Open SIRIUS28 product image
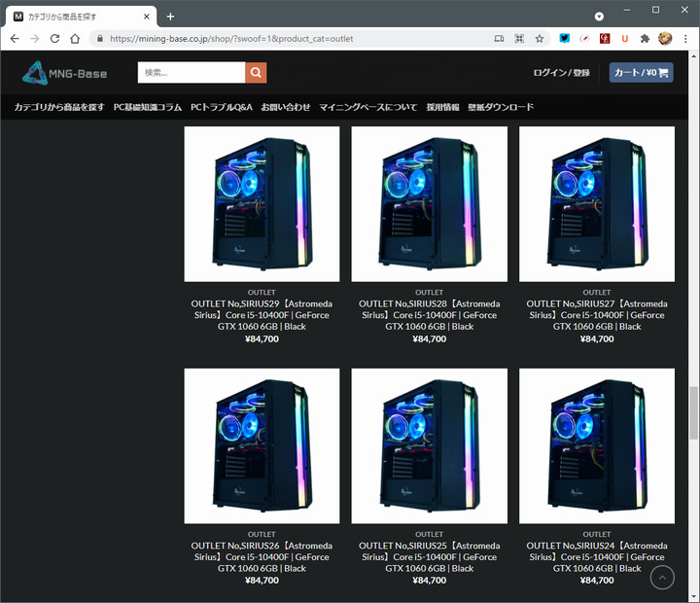 [x=430, y=204]
